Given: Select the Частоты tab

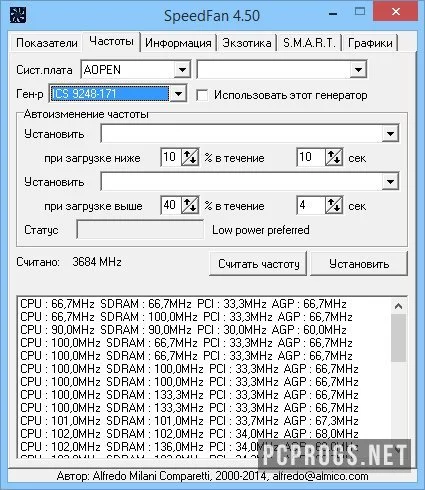Looking at the screenshot, I should 111,41.
